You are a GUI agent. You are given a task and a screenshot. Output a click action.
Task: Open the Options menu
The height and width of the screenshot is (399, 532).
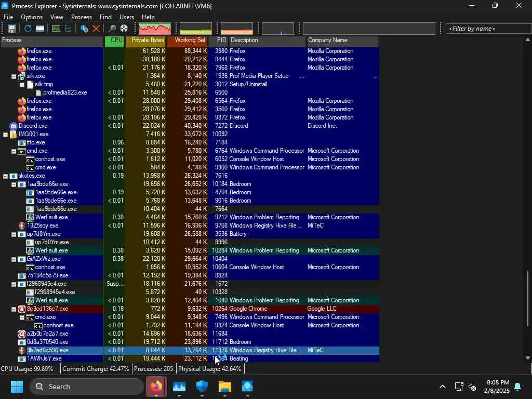click(x=32, y=17)
